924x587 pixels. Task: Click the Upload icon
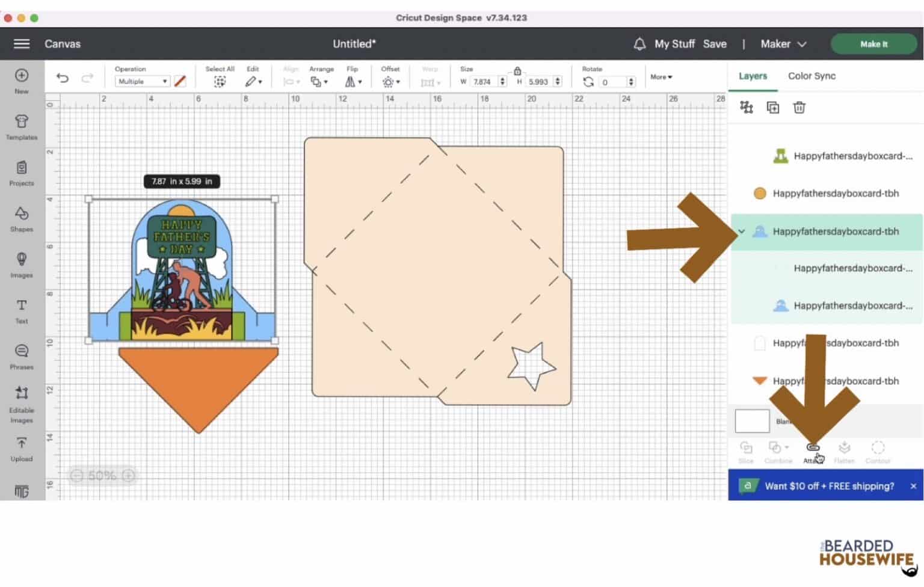(x=22, y=448)
